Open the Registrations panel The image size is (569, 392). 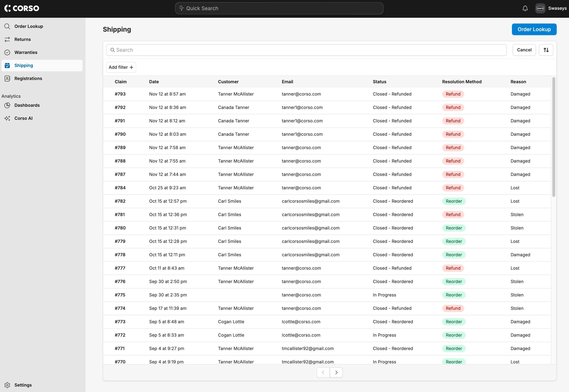click(28, 78)
